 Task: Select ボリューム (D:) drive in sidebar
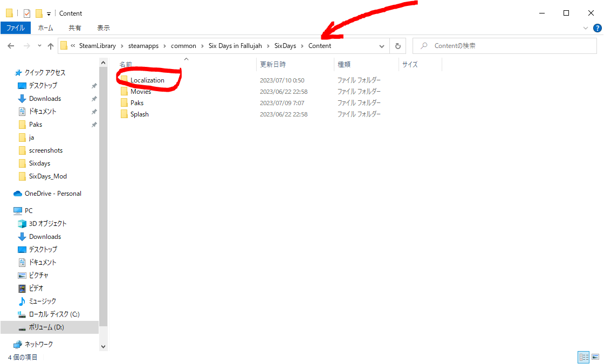pos(46,327)
